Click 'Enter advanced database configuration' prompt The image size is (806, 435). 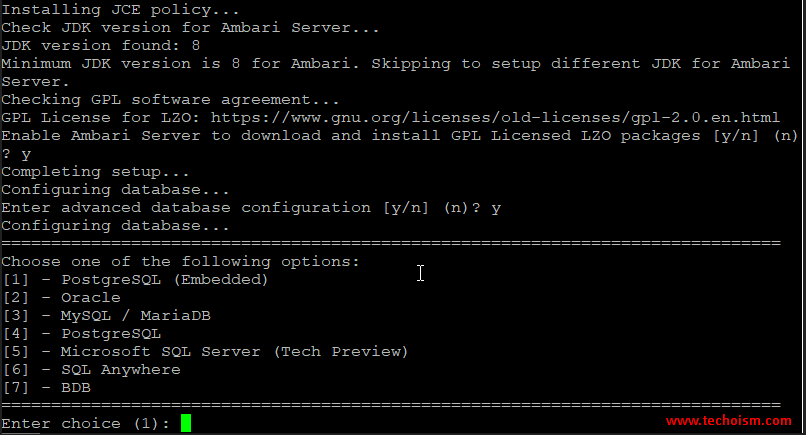pos(251,208)
